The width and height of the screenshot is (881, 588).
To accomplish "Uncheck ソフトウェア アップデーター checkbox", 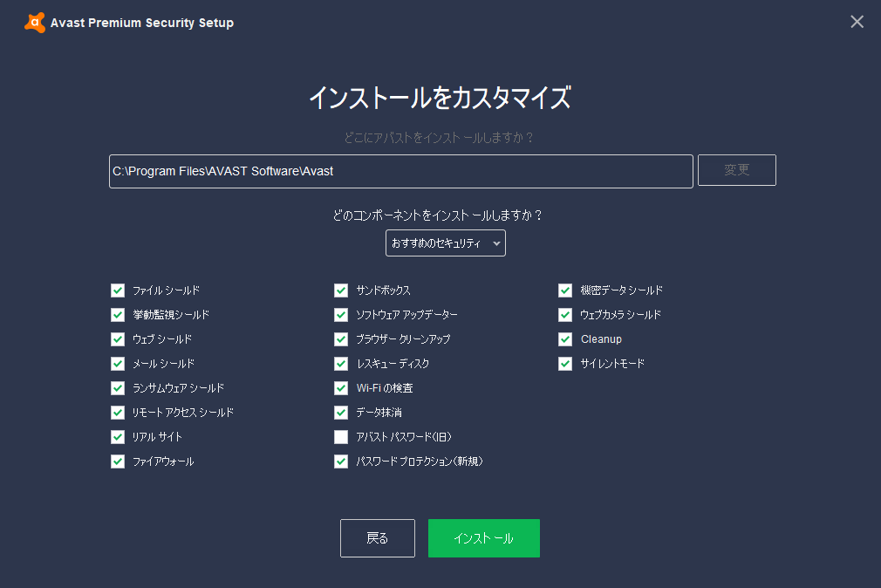I will tap(341, 315).
